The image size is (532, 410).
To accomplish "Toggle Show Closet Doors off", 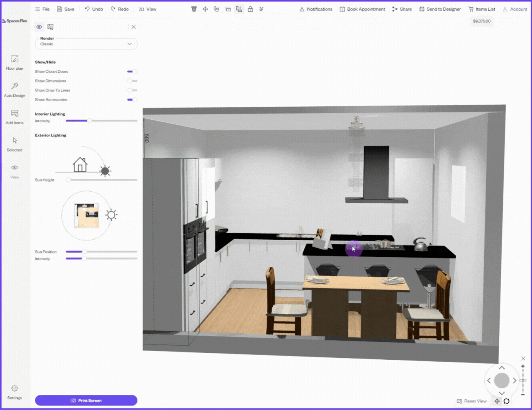I will (x=132, y=72).
